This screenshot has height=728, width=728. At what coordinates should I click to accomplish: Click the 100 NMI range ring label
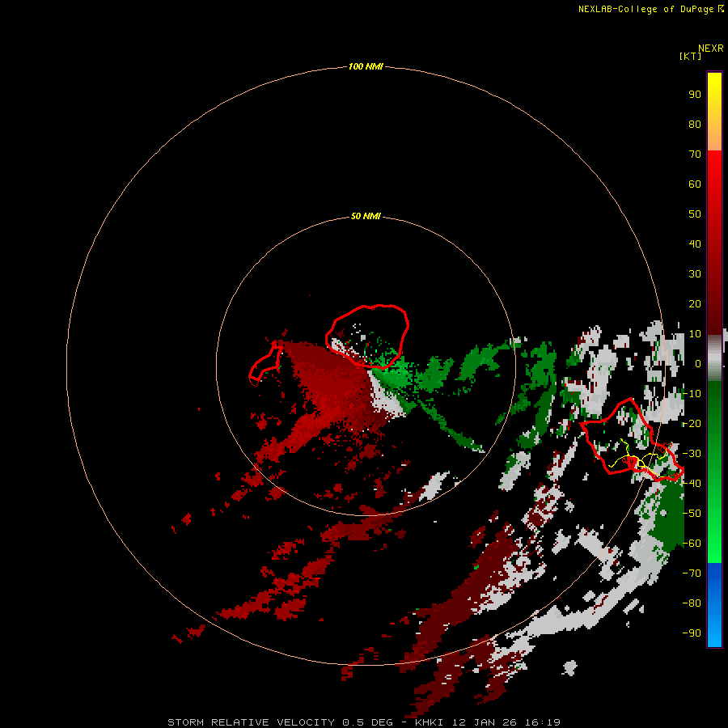click(x=366, y=66)
